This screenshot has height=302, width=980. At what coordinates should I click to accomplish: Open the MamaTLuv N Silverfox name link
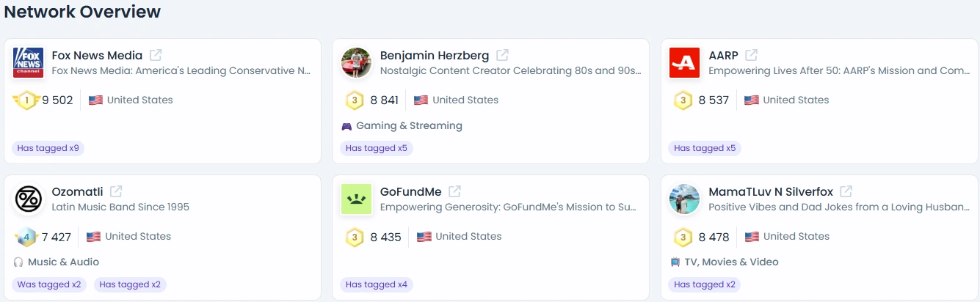[771, 191]
